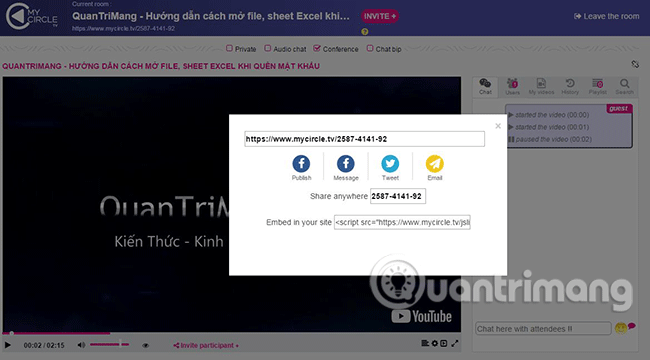Click the Embed in your site field
The height and width of the screenshot is (360, 650).
pos(402,222)
